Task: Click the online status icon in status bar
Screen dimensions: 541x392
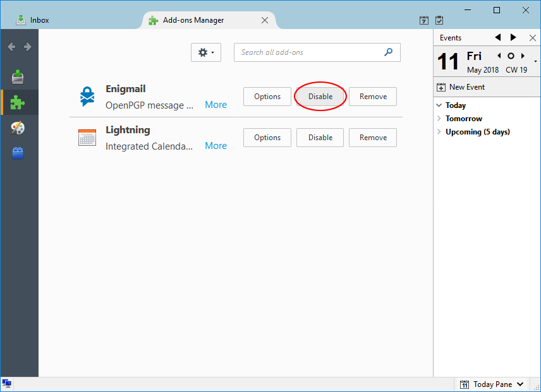Action: (x=6, y=383)
